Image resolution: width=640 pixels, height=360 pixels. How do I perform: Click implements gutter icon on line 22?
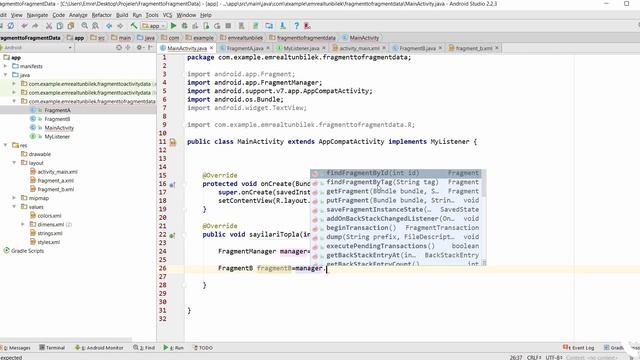pyautogui.click(x=172, y=235)
